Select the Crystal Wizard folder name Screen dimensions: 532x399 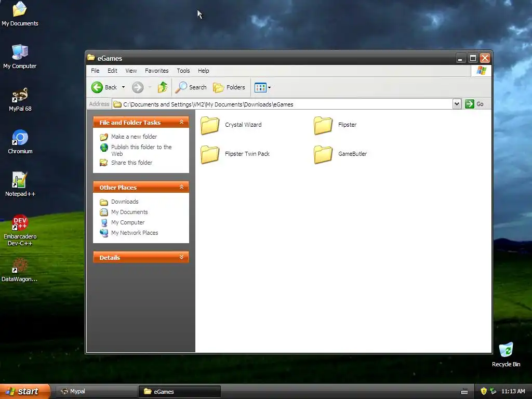[243, 125]
